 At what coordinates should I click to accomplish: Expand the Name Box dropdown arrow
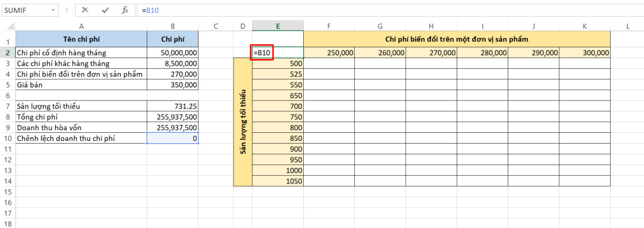[x=53, y=10]
